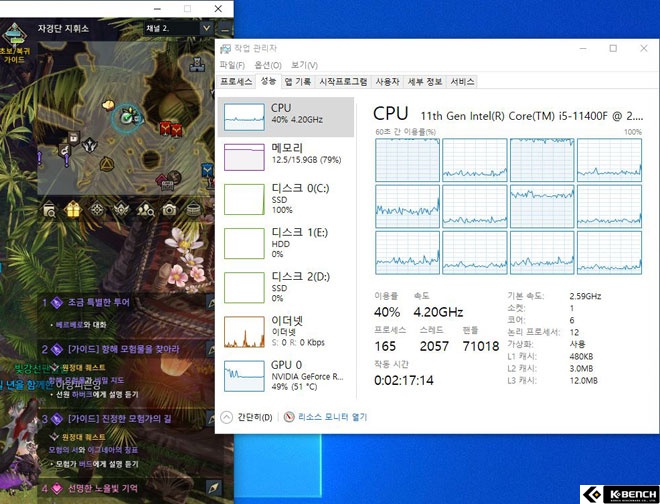Click the navigate arrow beside quest 3
Image resolution: width=660 pixels, height=504 pixels.
pyautogui.click(x=211, y=418)
